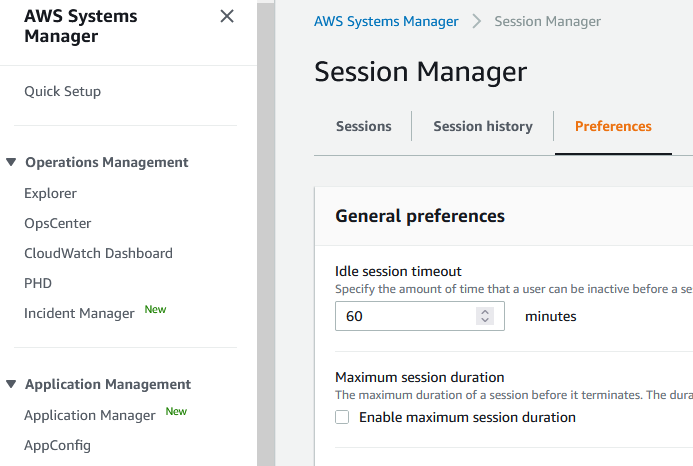Increase idle timeout with up arrow
This screenshot has width=693, height=466.
click(485, 311)
